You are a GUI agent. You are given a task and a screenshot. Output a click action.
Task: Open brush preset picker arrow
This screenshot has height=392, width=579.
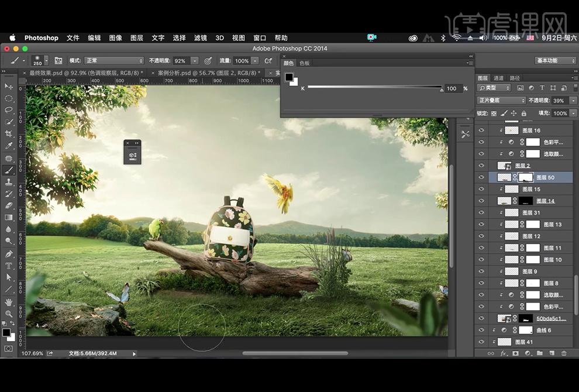46,61
